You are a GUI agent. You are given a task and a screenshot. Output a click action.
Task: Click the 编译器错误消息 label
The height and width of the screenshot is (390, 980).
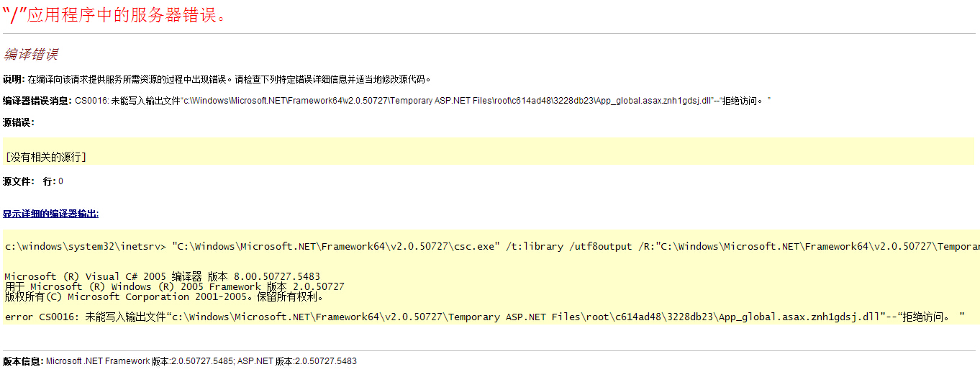click(x=37, y=101)
